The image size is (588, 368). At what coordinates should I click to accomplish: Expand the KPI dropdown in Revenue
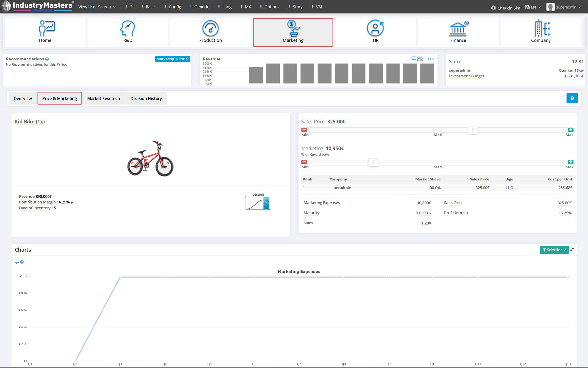coord(430,59)
